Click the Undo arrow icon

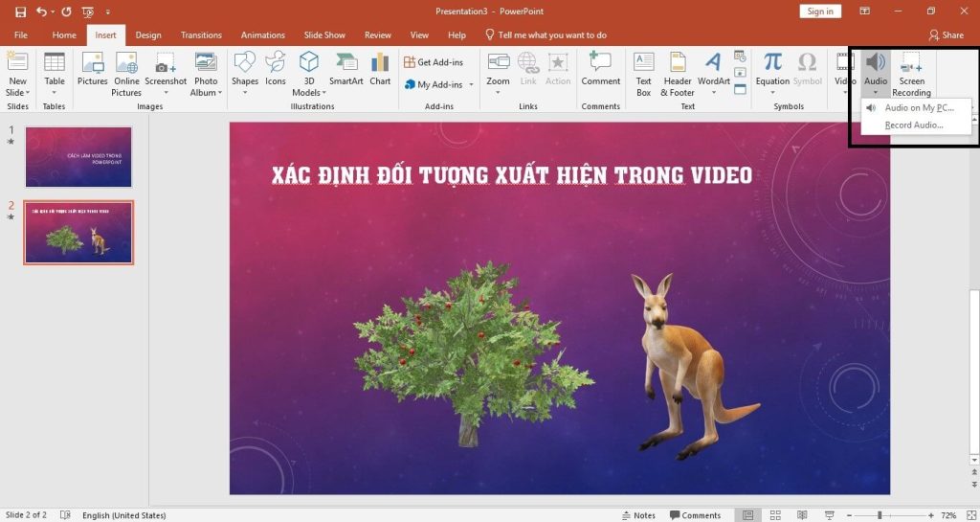coord(41,11)
